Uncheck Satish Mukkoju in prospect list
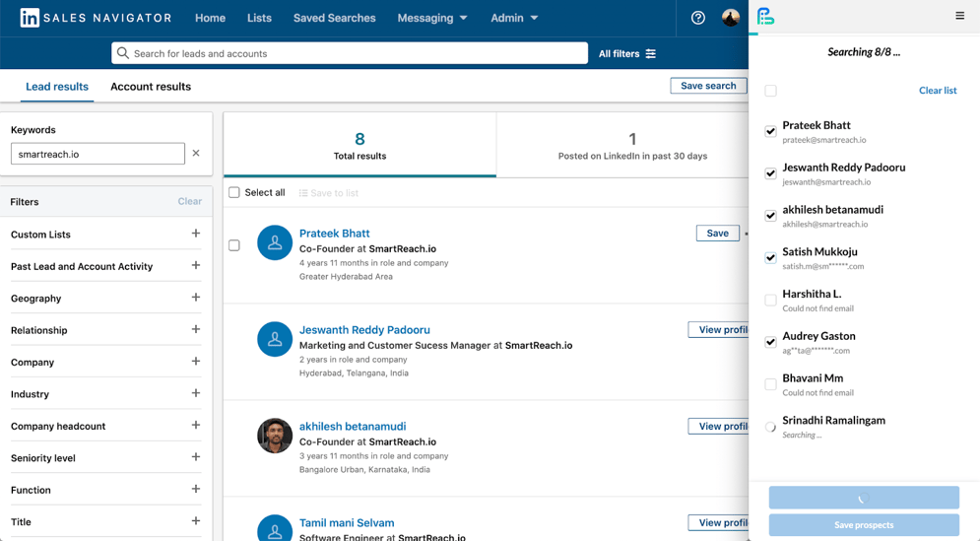This screenshot has width=980, height=541. pyautogui.click(x=770, y=257)
